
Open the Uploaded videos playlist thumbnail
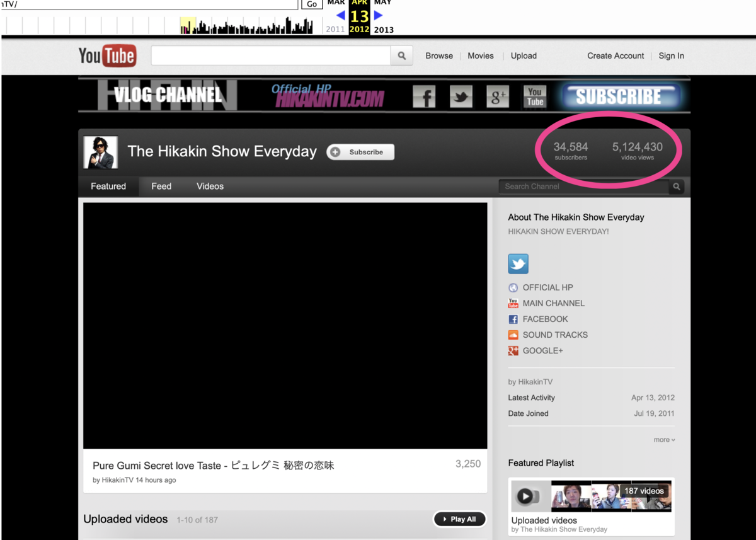[591, 496]
